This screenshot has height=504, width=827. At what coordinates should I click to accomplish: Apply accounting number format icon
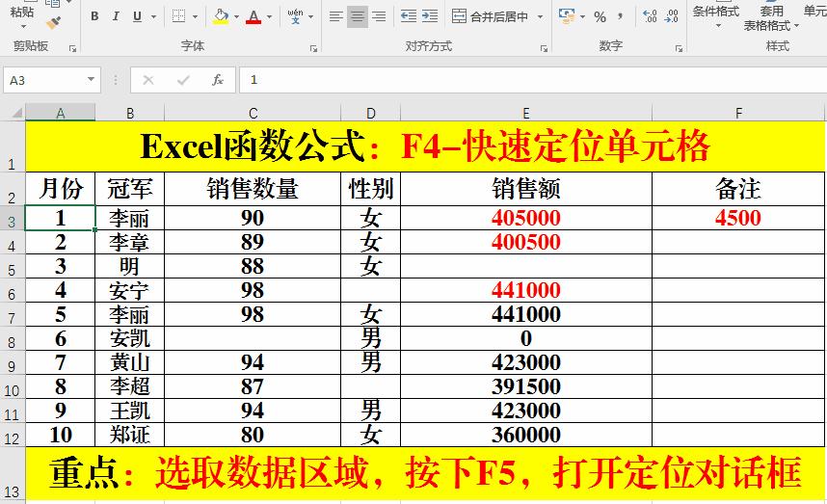click(x=567, y=16)
